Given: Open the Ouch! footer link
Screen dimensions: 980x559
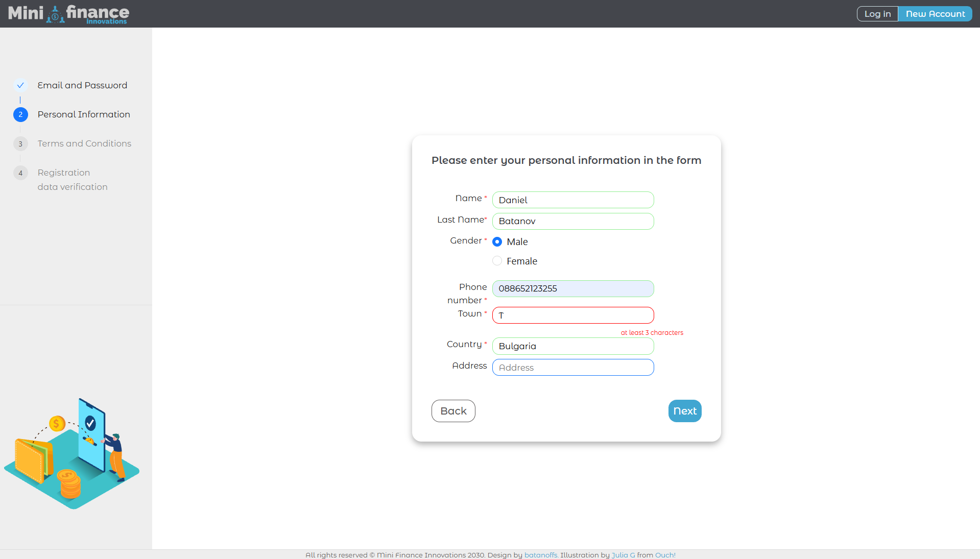Looking at the screenshot, I should click(x=664, y=555).
